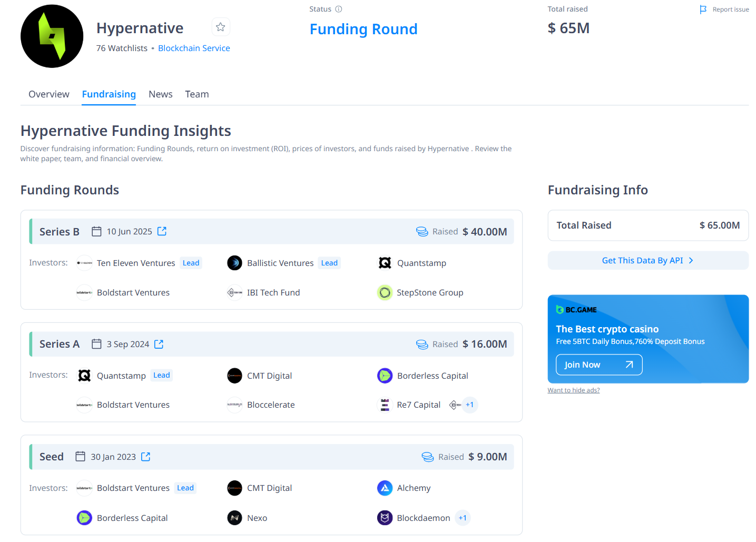Viewport: 756px width, 542px height.
Task: Click Total Raised '$ 65.00M' value
Action: [720, 225]
